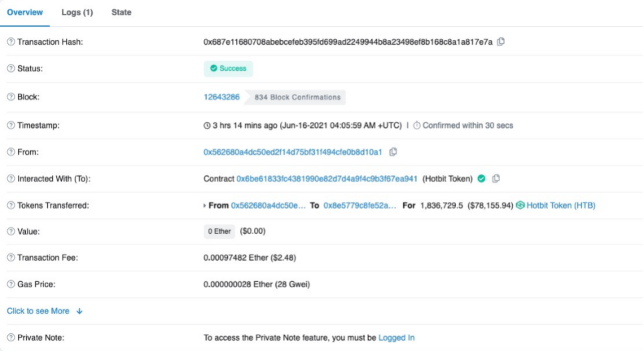This screenshot has width=644, height=352.
Task: Click help icon beside Transaction Hash
Action: [11, 42]
